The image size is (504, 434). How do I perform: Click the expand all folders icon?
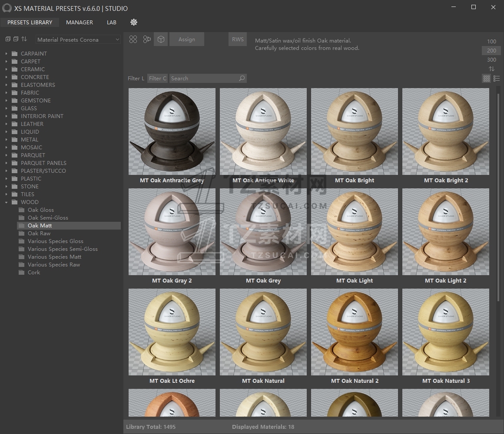point(8,39)
